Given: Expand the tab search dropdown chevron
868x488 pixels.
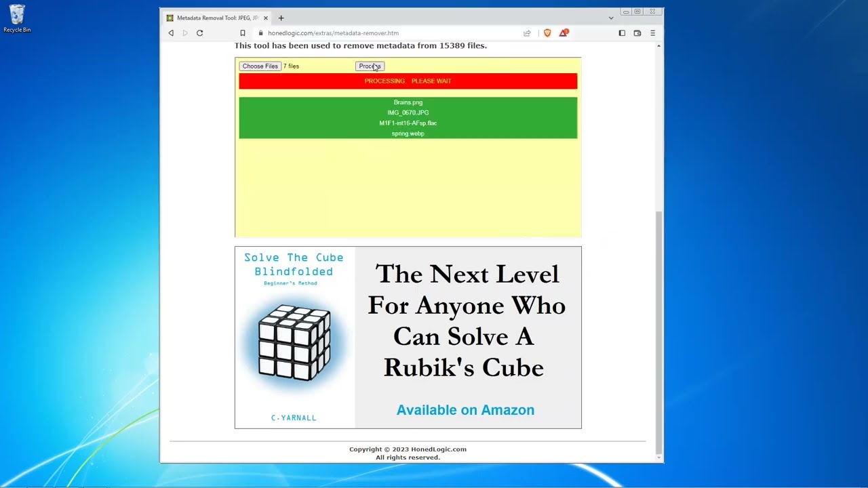Looking at the screenshot, I should [611, 18].
